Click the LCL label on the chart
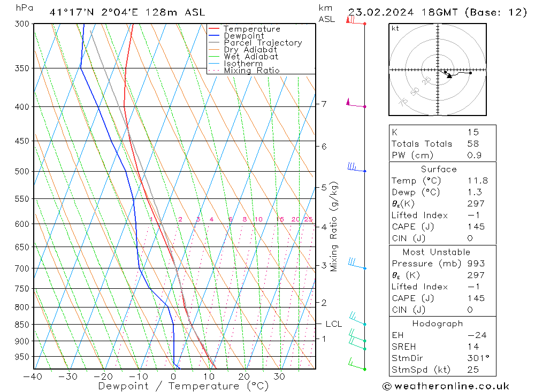This screenshot has height=392, width=535. click(x=334, y=324)
